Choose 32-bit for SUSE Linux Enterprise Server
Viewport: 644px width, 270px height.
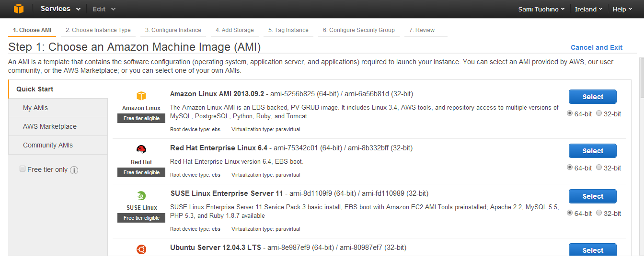[599, 213]
